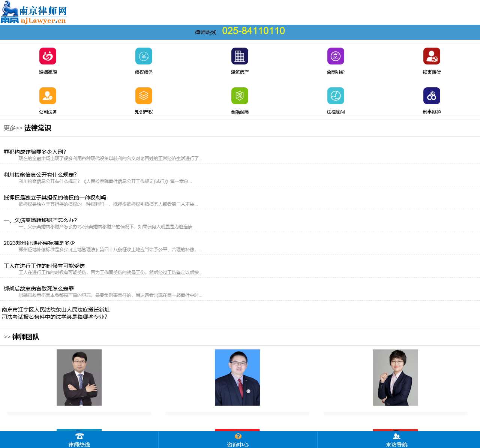The width and height of the screenshot is (480, 448).
Task: Open 律师热线 phone tab in bottom bar
Action: coord(79,440)
